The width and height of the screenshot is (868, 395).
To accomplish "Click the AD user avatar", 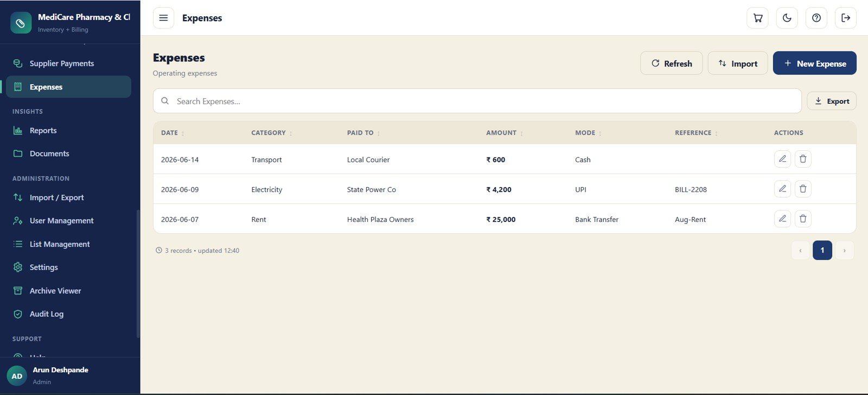I will pyautogui.click(x=17, y=376).
